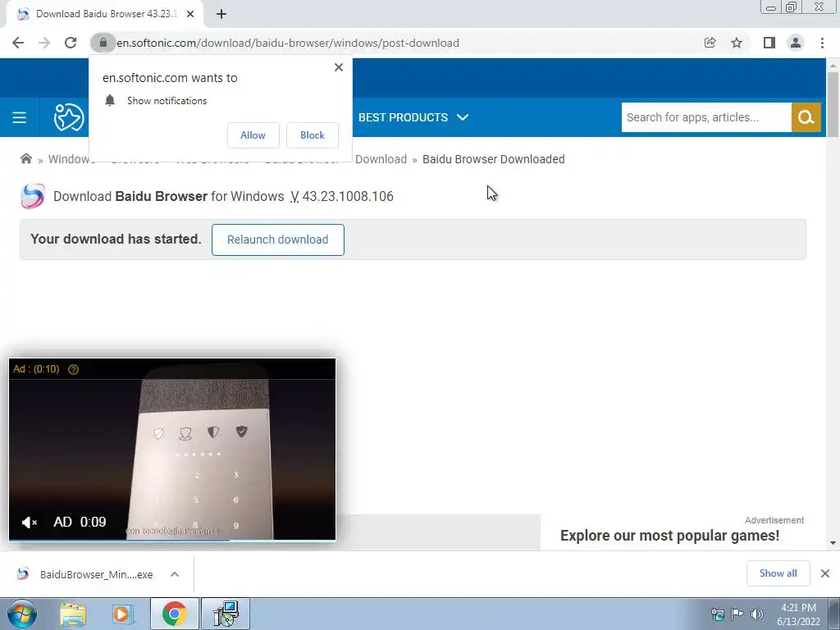Launch Windows Media Player from taskbar
Viewport: 840px width, 630px height.
point(123,615)
